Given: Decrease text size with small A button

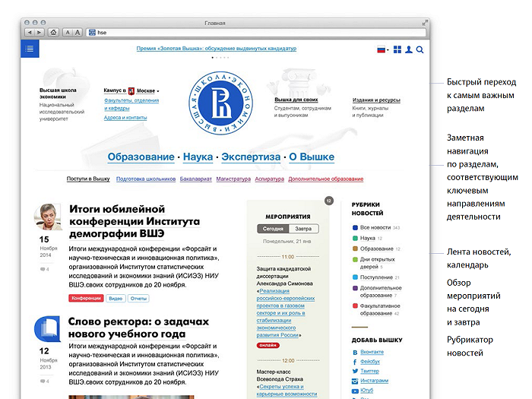Looking at the screenshot, I should tap(68, 33).
